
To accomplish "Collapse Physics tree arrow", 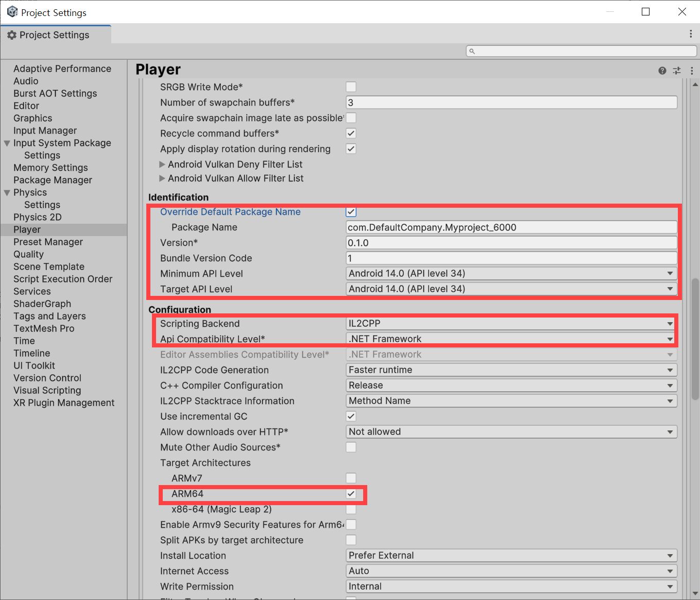I will coord(7,193).
